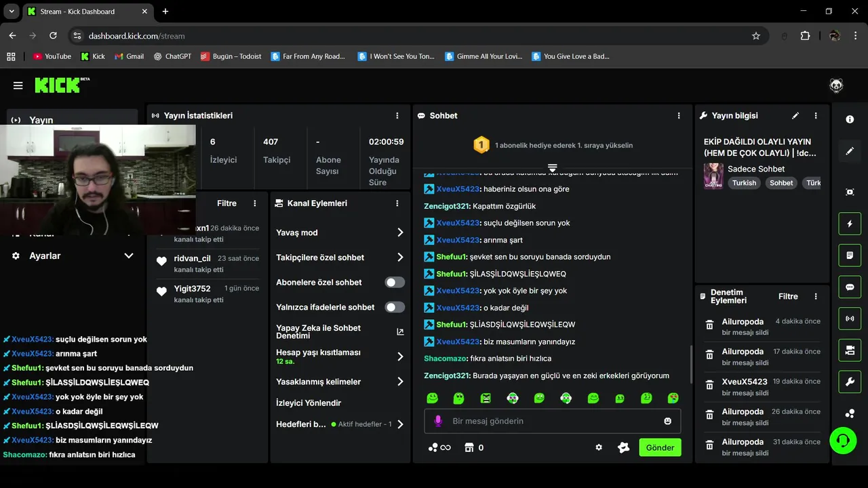Click the pencil edit icon in the right sidebar
The height and width of the screenshot is (488, 868).
click(850, 151)
